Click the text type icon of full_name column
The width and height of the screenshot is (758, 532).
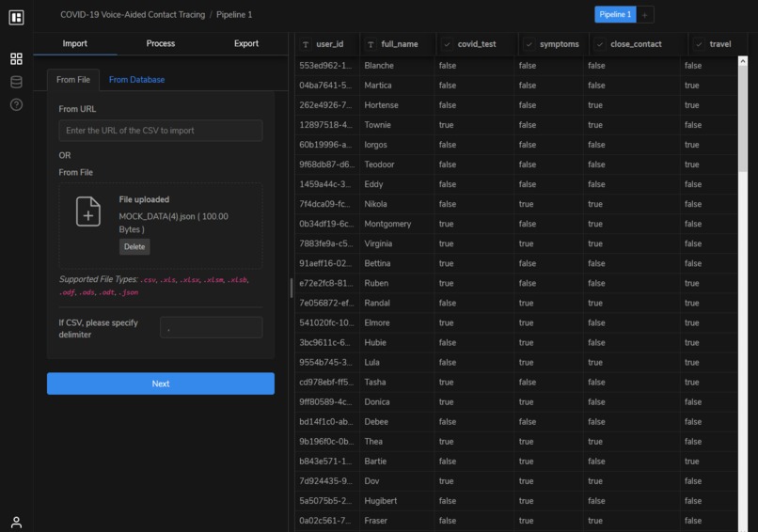(371, 44)
